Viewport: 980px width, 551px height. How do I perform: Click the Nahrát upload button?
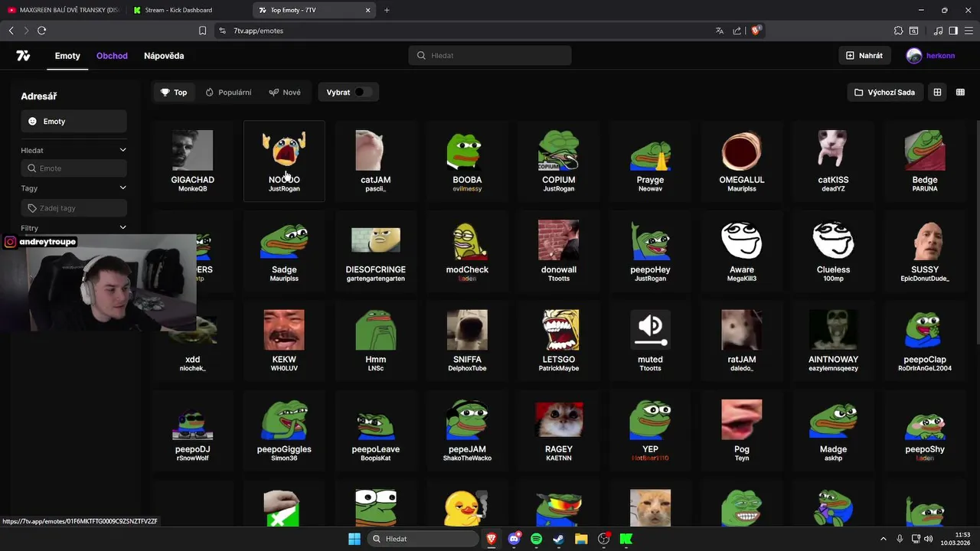pos(864,56)
